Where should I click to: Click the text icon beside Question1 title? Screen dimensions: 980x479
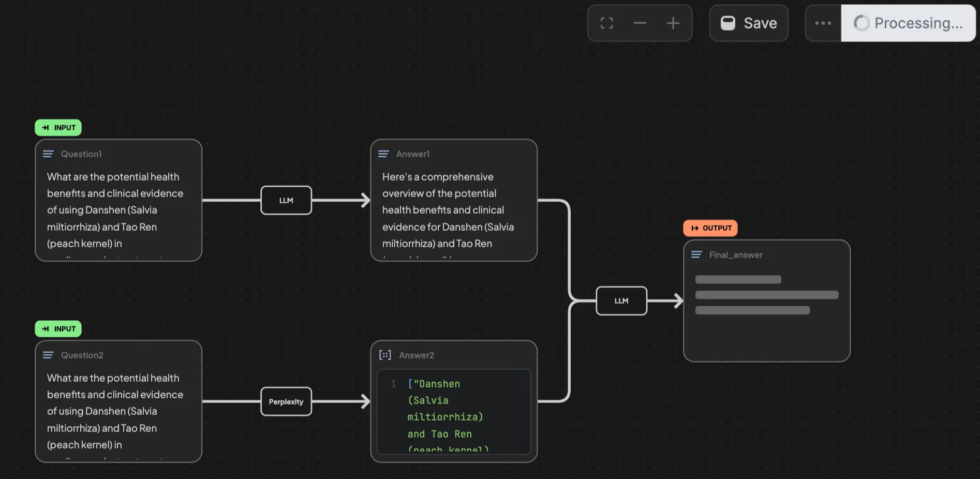tap(48, 154)
